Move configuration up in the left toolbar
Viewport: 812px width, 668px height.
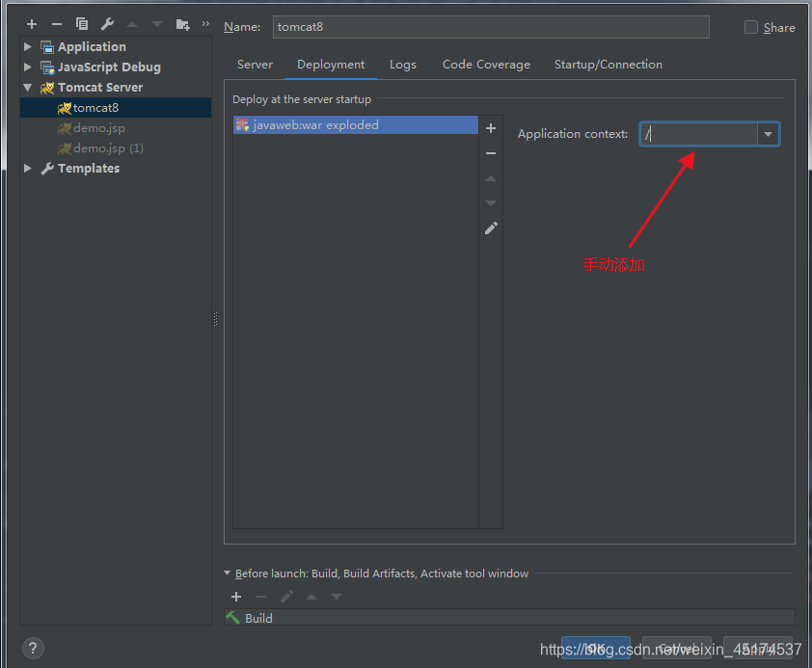point(132,24)
